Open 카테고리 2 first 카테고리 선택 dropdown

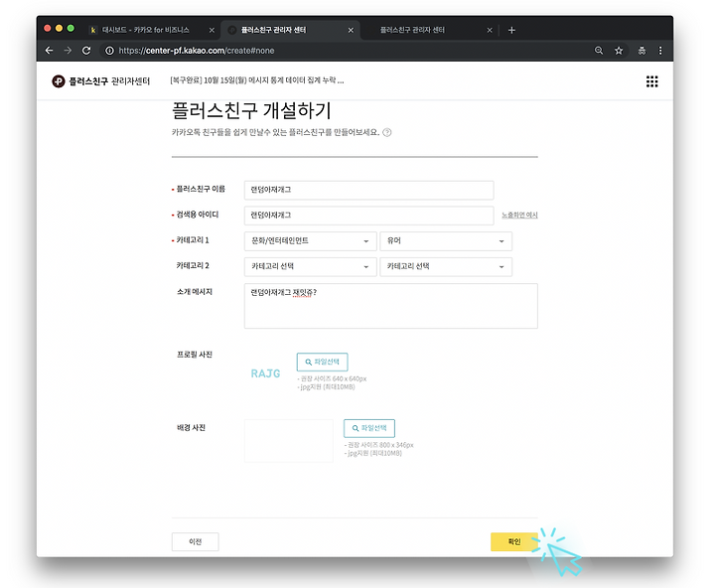pyautogui.click(x=311, y=266)
